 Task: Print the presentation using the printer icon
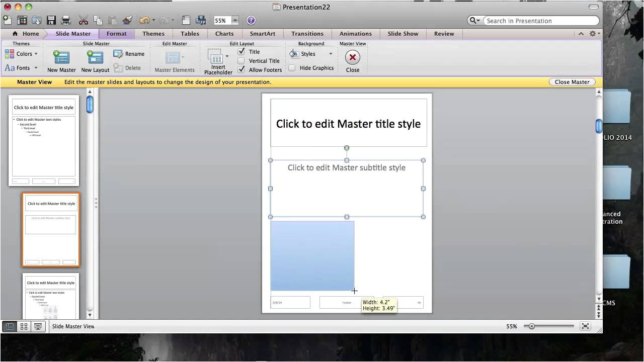66,21
